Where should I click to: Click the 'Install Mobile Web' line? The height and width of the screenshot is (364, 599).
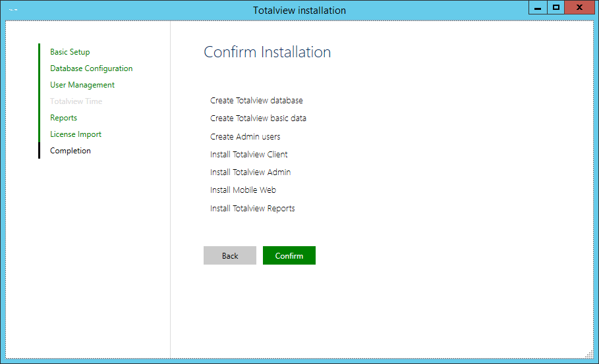tap(243, 190)
